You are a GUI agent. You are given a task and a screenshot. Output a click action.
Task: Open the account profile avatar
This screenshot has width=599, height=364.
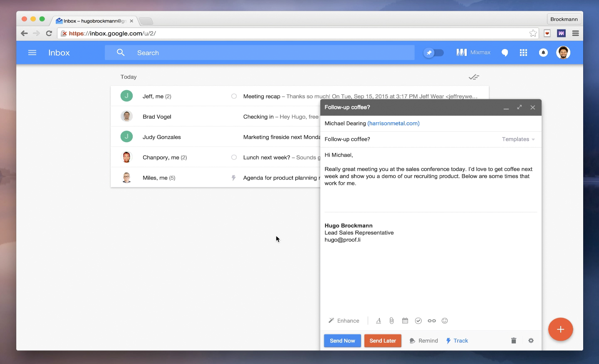point(563,52)
